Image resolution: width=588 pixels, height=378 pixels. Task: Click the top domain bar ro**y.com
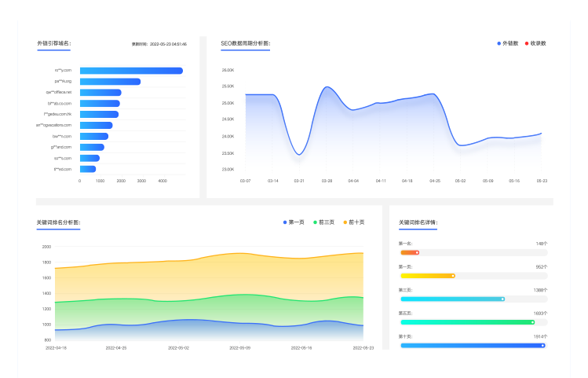131,71
